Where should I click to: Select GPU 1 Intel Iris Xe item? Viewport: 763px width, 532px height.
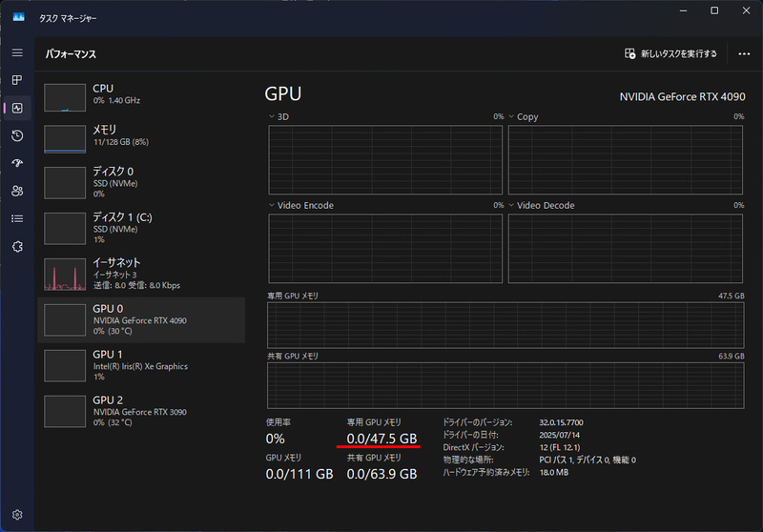[x=141, y=365]
